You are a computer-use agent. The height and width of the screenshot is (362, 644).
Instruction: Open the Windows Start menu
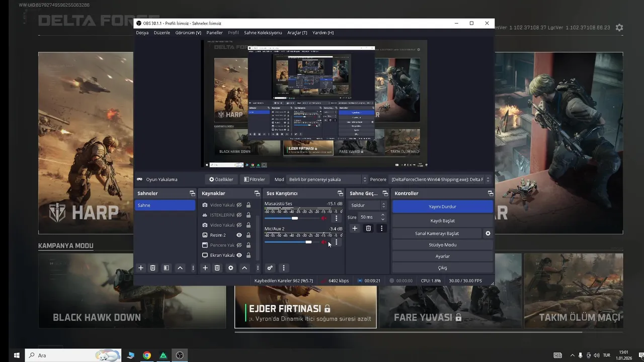tap(16, 355)
